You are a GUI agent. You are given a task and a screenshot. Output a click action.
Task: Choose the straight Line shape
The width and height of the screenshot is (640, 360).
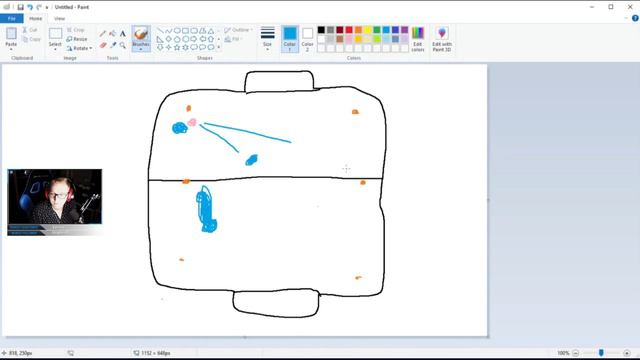pos(160,31)
